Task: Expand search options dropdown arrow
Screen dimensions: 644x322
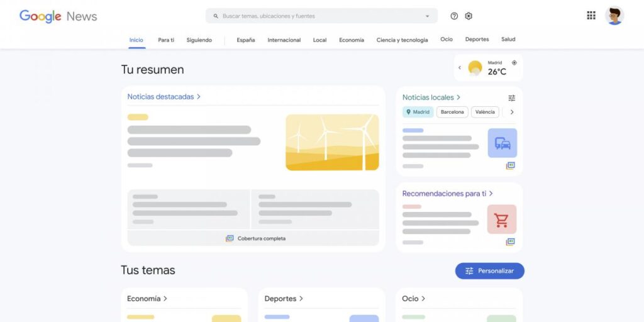Action: (x=427, y=16)
